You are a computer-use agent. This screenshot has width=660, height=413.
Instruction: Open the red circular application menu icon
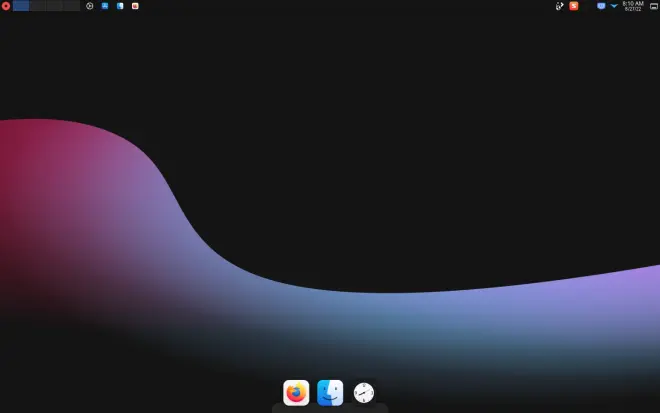[x=5, y=6]
